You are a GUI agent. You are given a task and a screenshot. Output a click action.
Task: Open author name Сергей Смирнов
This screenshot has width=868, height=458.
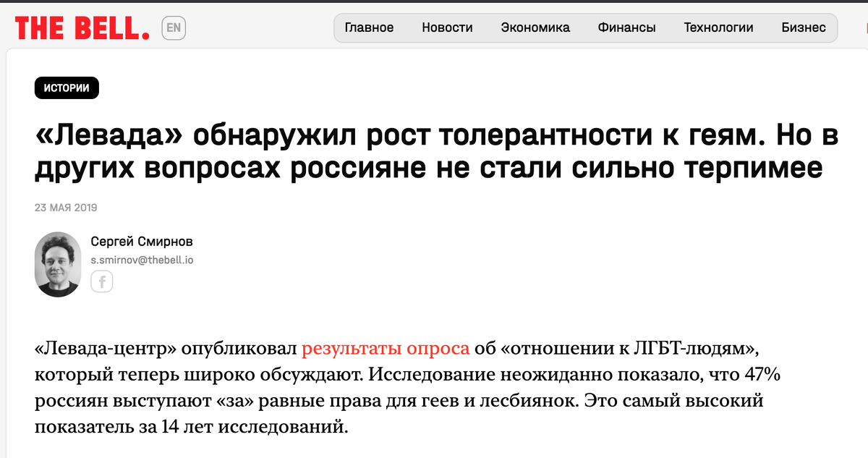pyautogui.click(x=142, y=241)
